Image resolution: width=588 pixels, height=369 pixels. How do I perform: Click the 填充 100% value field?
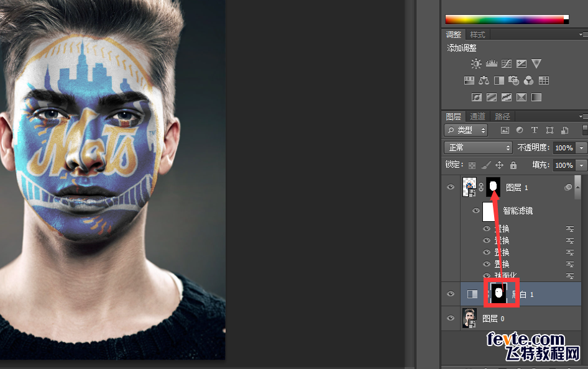tap(564, 165)
